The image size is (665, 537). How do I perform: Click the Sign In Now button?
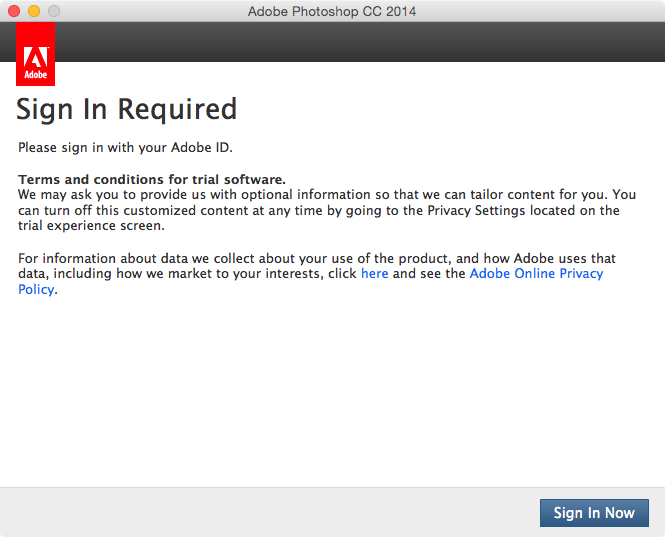click(594, 513)
